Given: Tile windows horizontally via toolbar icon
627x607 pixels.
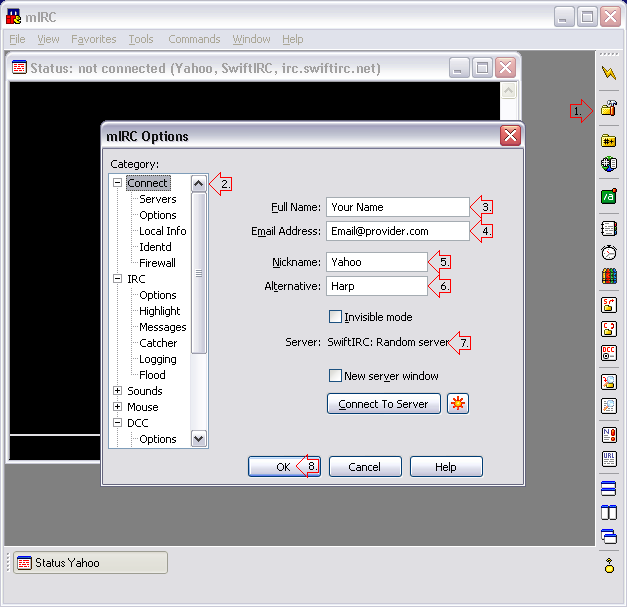Looking at the screenshot, I should click(x=609, y=488).
